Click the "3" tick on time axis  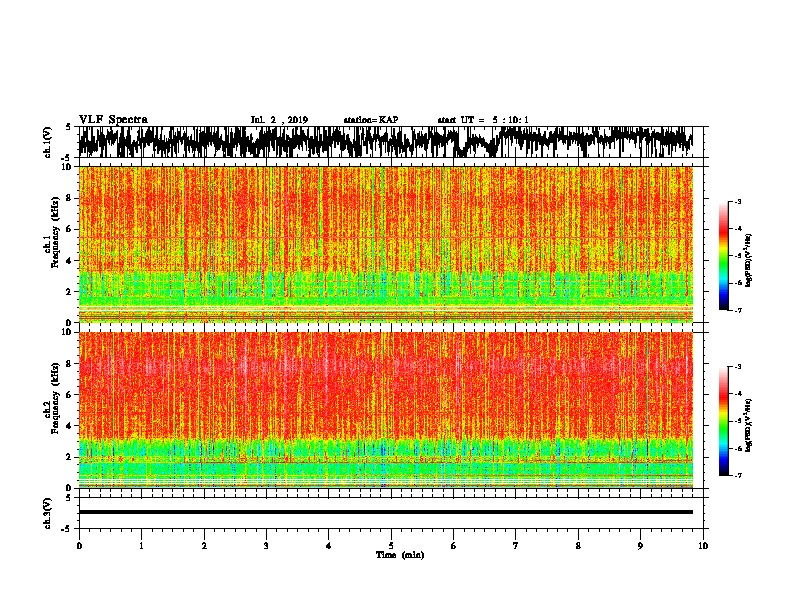point(266,546)
